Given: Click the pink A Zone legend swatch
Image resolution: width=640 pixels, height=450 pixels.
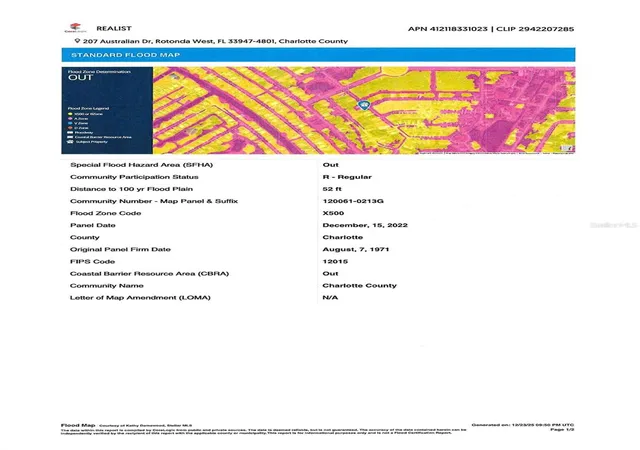Looking at the screenshot, I should tap(70, 118).
